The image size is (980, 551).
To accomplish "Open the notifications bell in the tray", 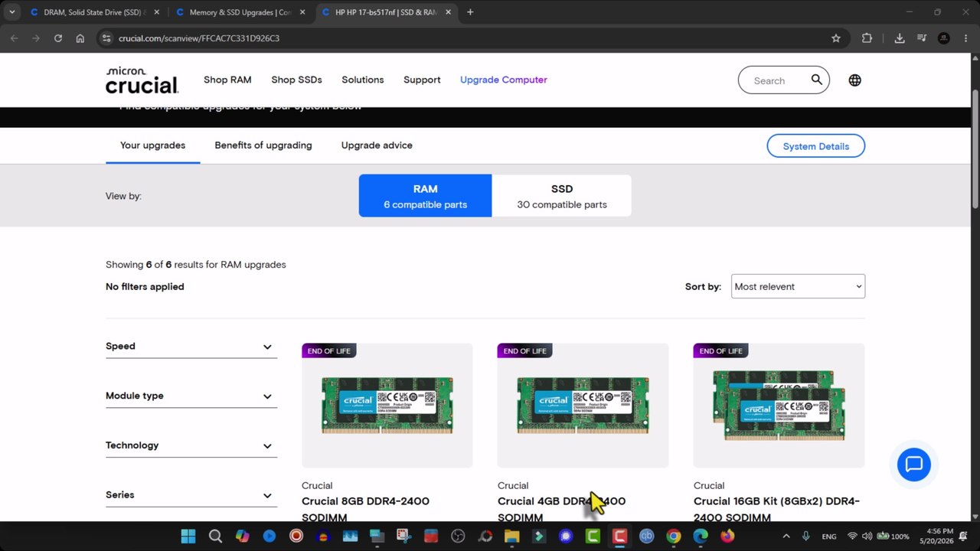I will (x=963, y=536).
